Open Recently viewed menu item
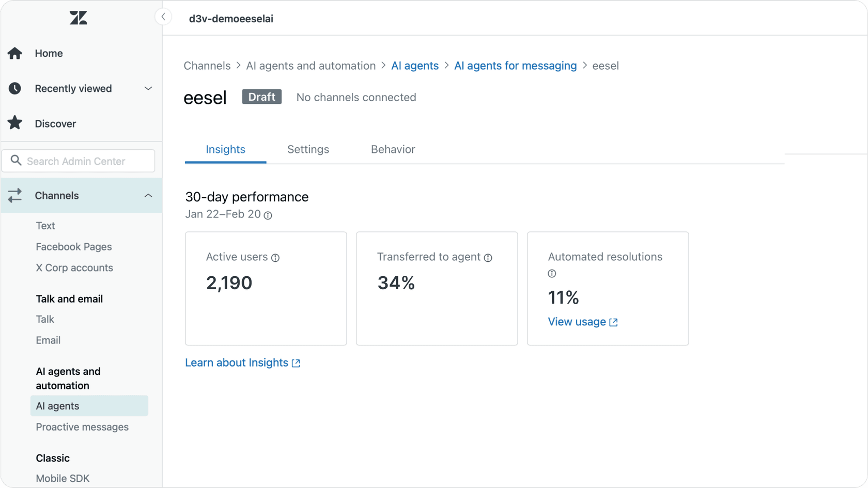Viewport: 868px width, 488px height. (x=73, y=88)
